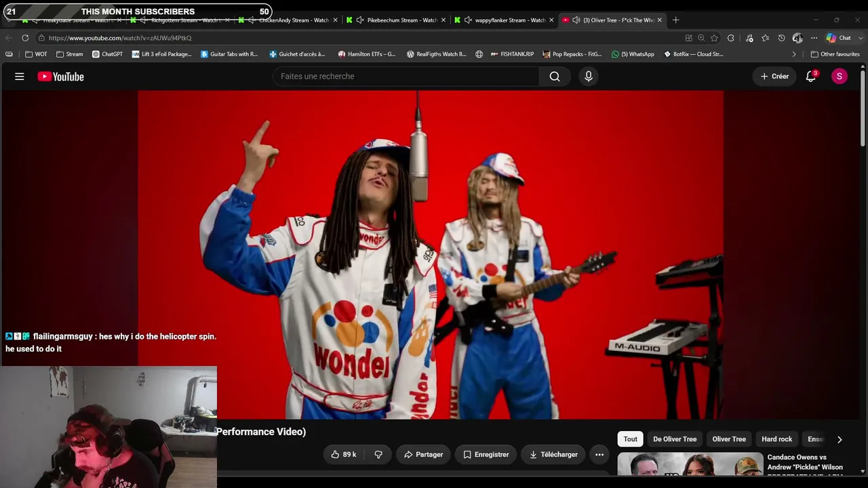The width and height of the screenshot is (868, 488).
Task: Select the Oliver Tree YouTube tab
Action: tap(613, 20)
